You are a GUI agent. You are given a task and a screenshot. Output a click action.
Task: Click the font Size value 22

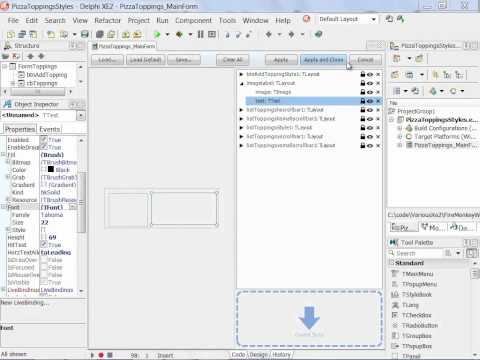(45, 222)
